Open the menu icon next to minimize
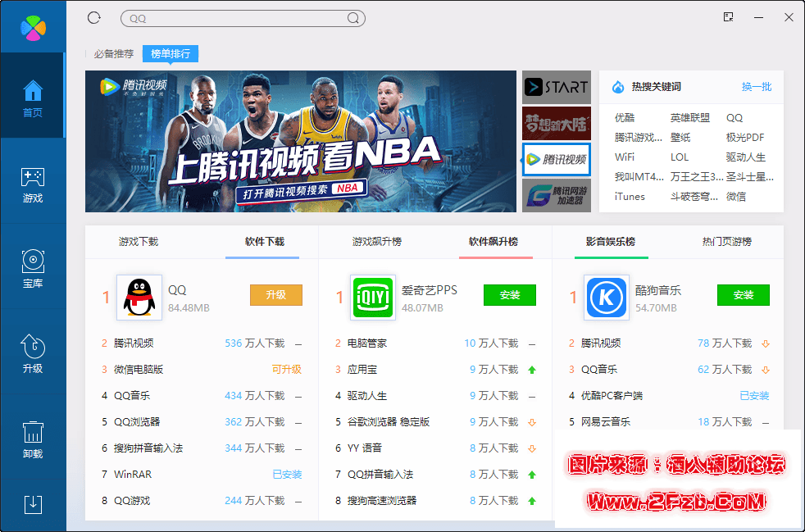The height and width of the screenshot is (532, 805). click(x=729, y=17)
